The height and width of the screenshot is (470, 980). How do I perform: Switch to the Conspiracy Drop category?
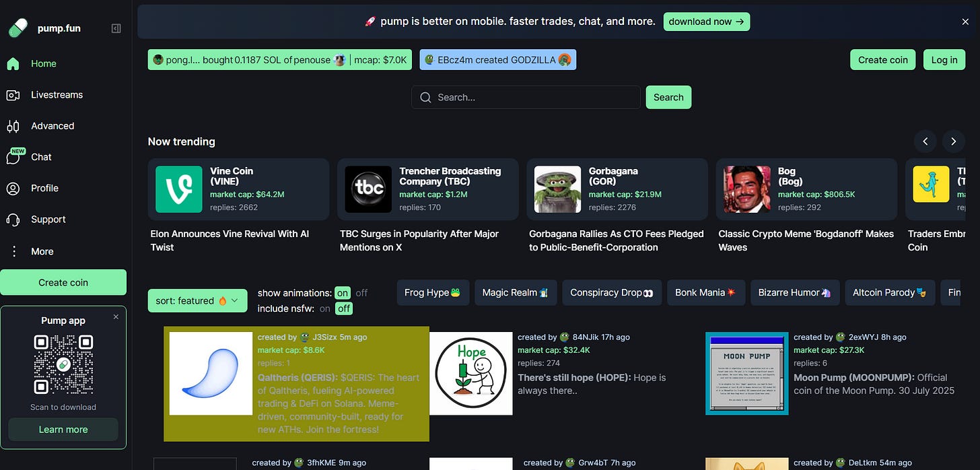(611, 292)
